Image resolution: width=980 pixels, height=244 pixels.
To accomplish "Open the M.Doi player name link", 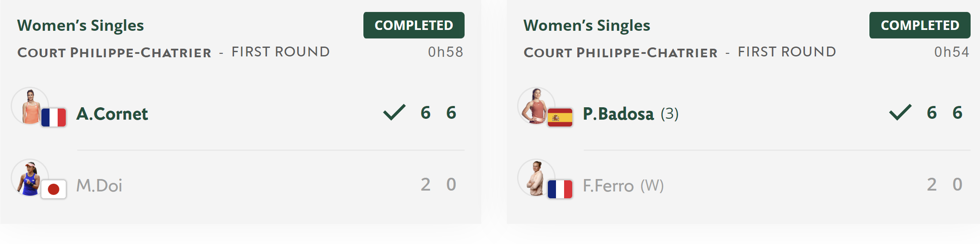I will click(99, 186).
